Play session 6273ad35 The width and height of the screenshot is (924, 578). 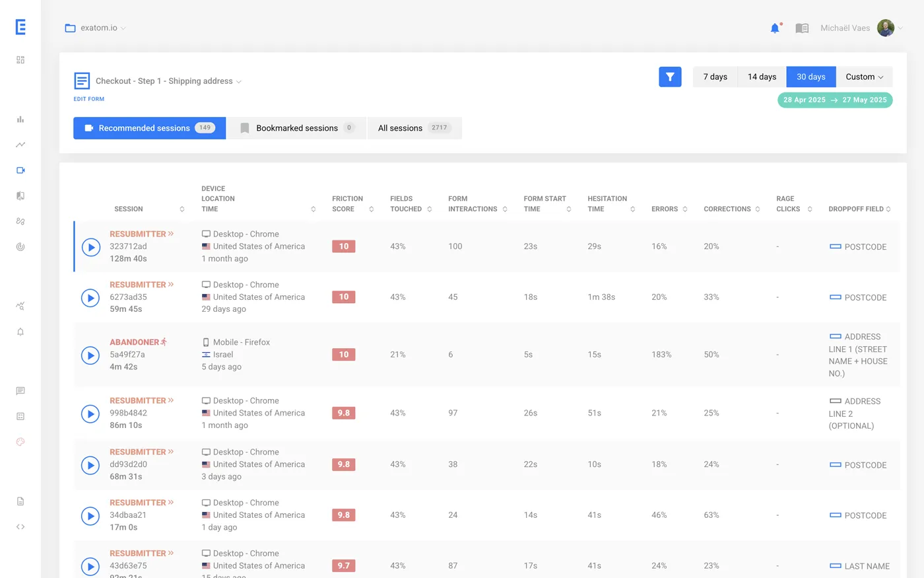pos(90,297)
